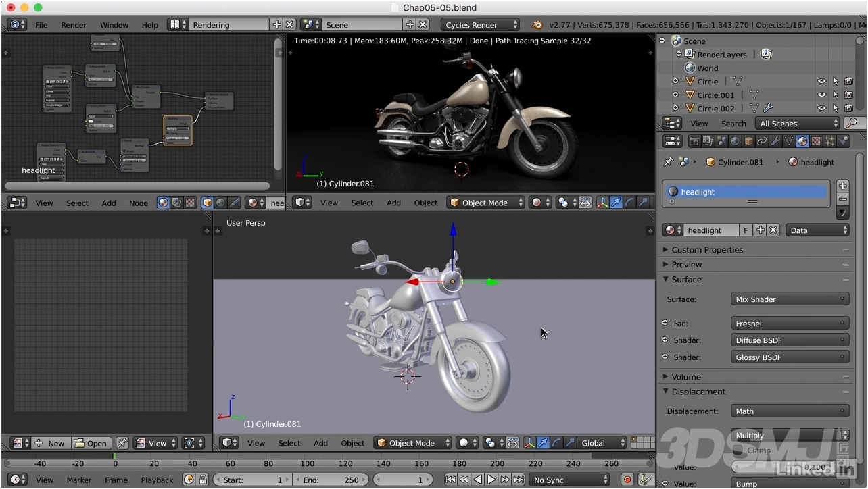Click the record keyframe button in timeline

coord(627,480)
